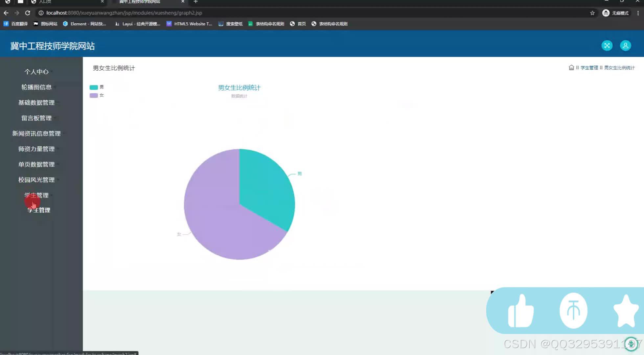Click the 男女生比例统计 breadcrumb link

[x=619, y=68]
